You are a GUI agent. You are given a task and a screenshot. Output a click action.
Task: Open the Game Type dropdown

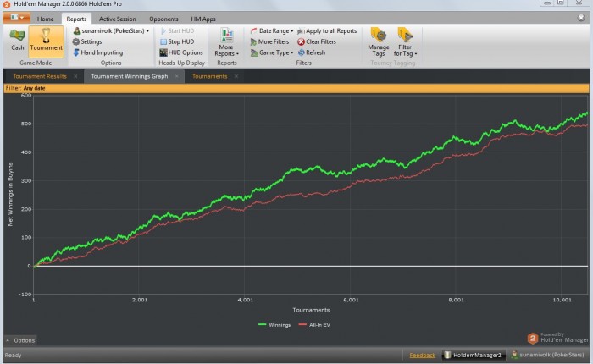point(272,52)
